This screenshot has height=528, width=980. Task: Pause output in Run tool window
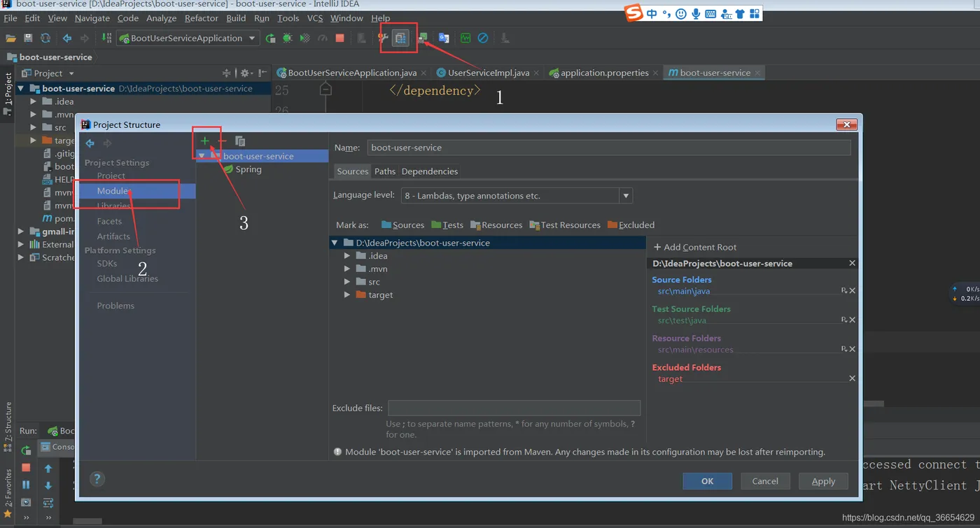point(26,485)
